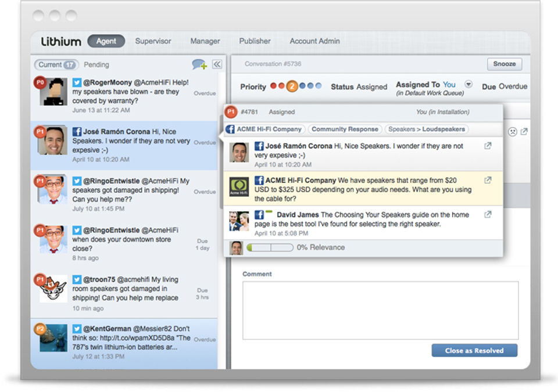Select the Agent tab

click(x=106, y=41)
